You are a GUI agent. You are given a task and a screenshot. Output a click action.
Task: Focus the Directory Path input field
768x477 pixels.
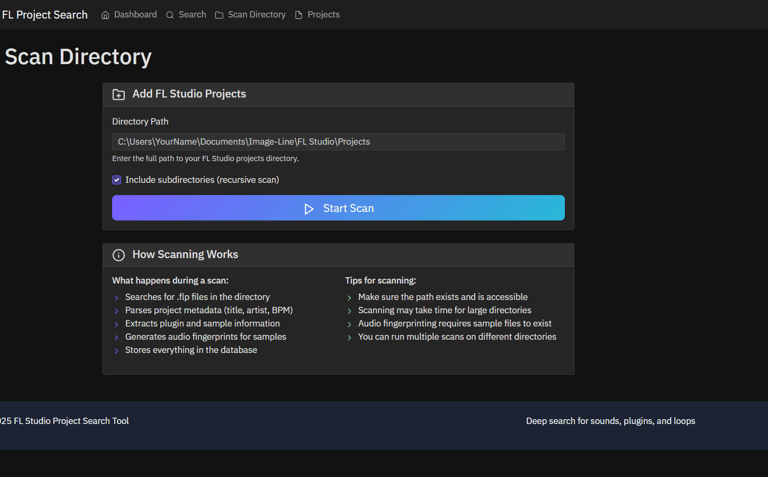pos(338,142)
